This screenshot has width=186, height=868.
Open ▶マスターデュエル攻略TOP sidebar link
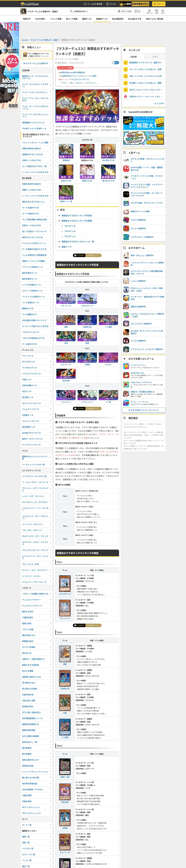click(36, 63)
